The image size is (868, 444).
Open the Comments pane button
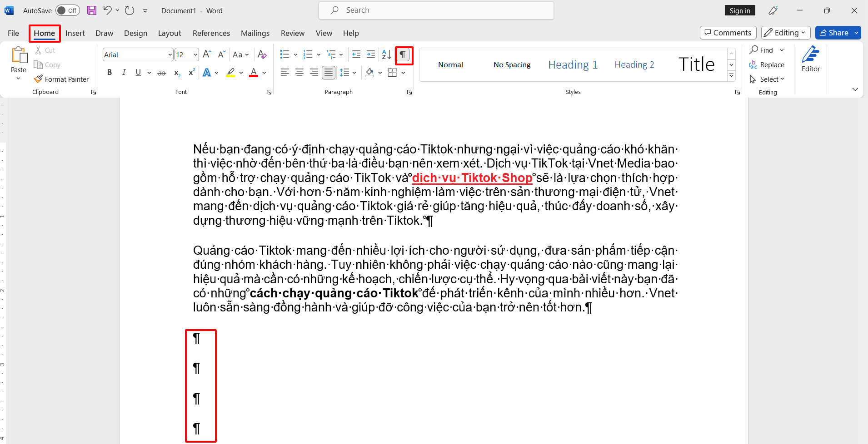pyautogui.click(x=728, y=33)
